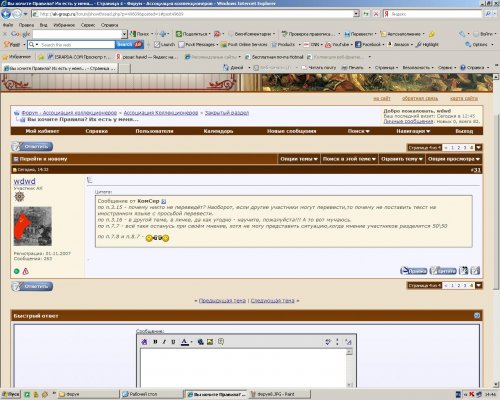Image resolution: width=500 pixels, height=400 pixels.
Task: Click the top Ответить reply button
Action: coord(32,146)
